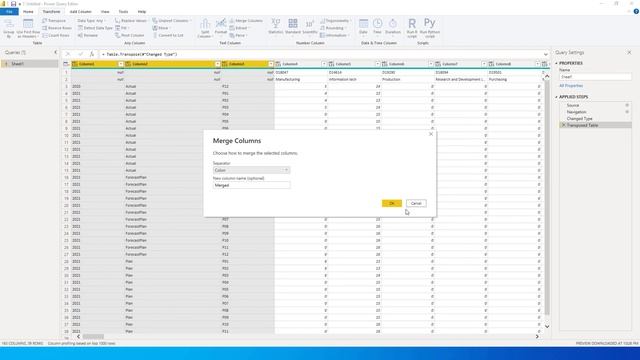Screen dimensions: 640x360
Task: Select the Transform ribbon tab
Action: (x=51, y=11)
